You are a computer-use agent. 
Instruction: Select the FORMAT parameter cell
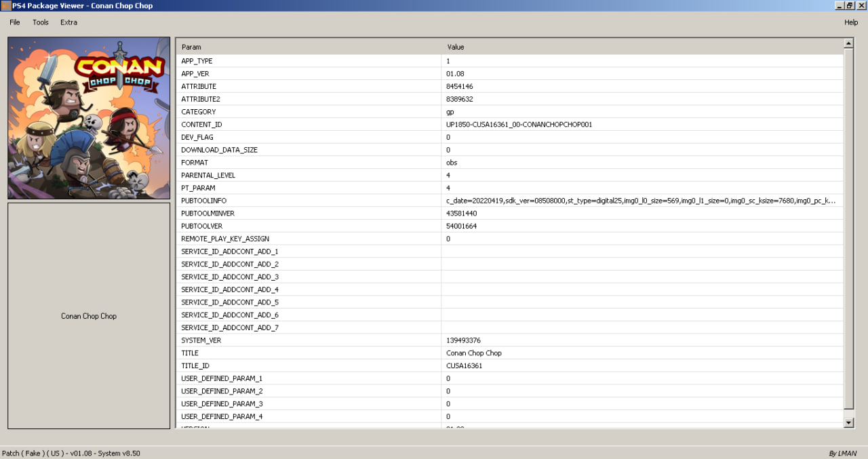click(309, 163)
